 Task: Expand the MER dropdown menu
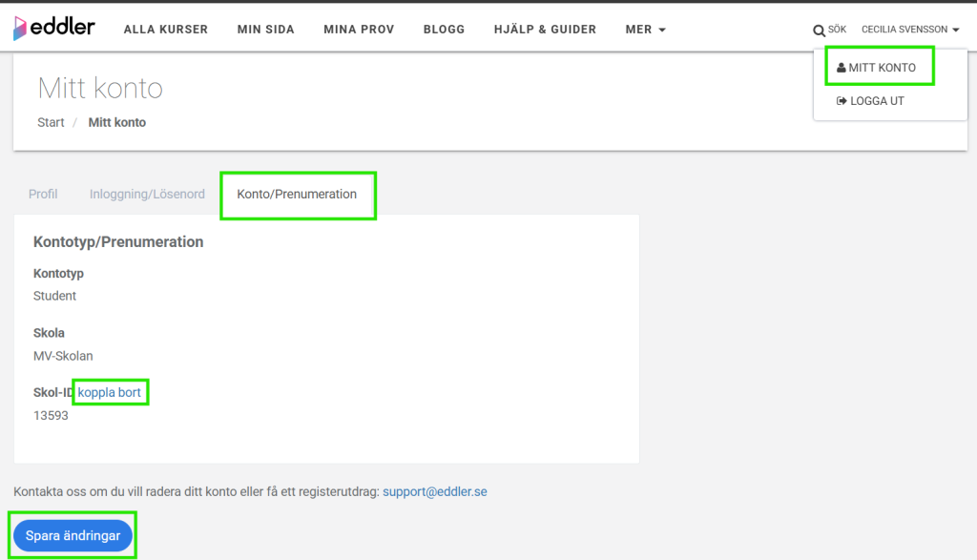(645, 30)
